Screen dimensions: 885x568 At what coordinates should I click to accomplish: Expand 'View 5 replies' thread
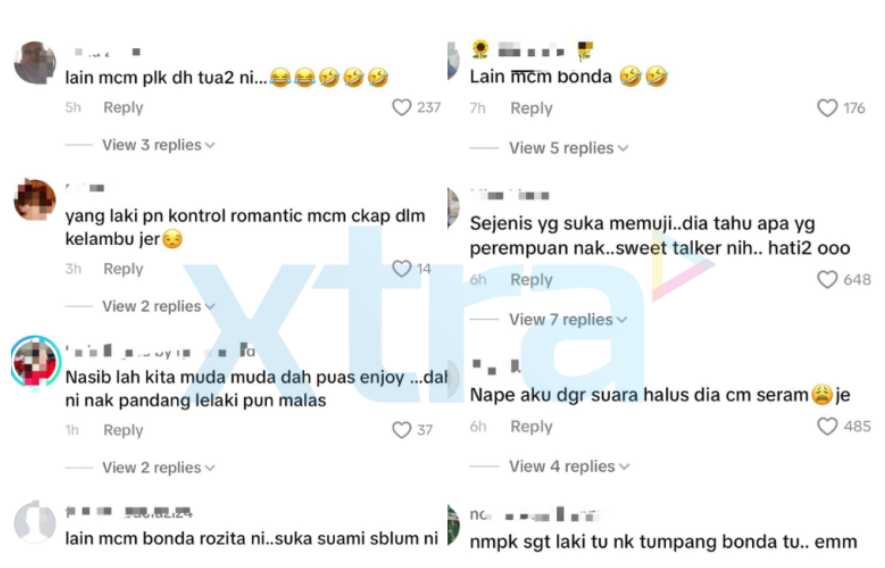click(568, 148)
